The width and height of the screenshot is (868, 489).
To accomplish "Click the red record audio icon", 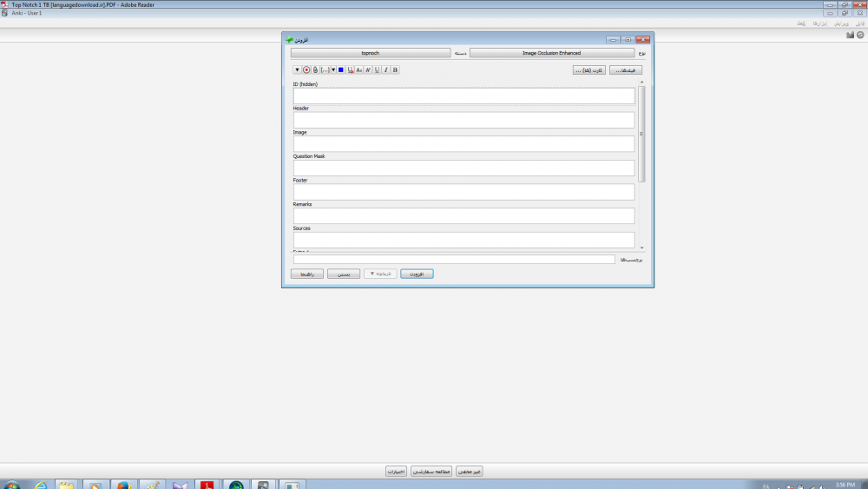I will [x=306, y=69].
